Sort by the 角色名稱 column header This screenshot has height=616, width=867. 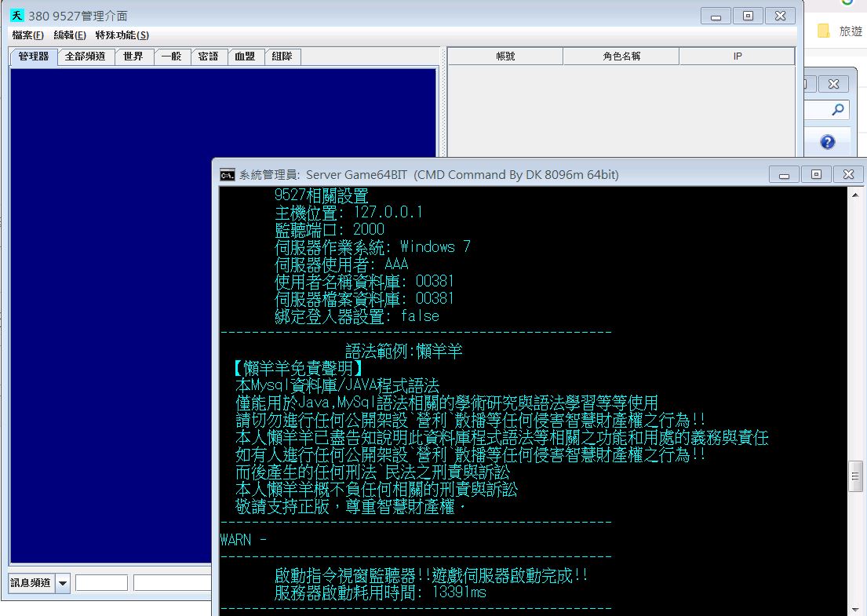(x=621, y=56)
